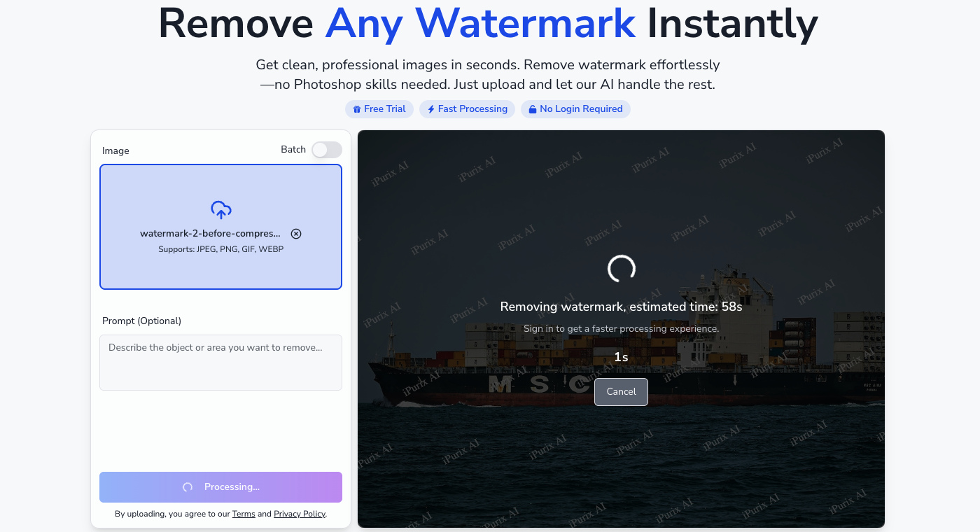The width and height of the screenshot is (980, 532).
Task: Click the lightning icon in Fast Processing
Action: point(431,109)
